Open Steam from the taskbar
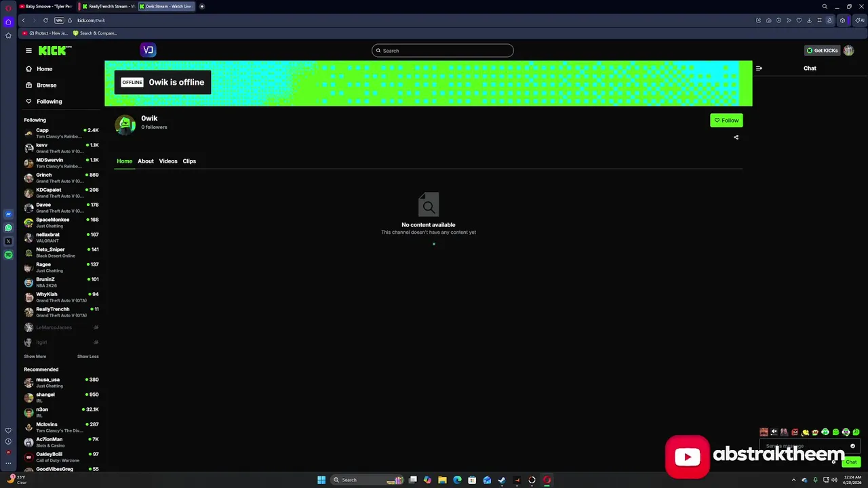 click(502, 480)
